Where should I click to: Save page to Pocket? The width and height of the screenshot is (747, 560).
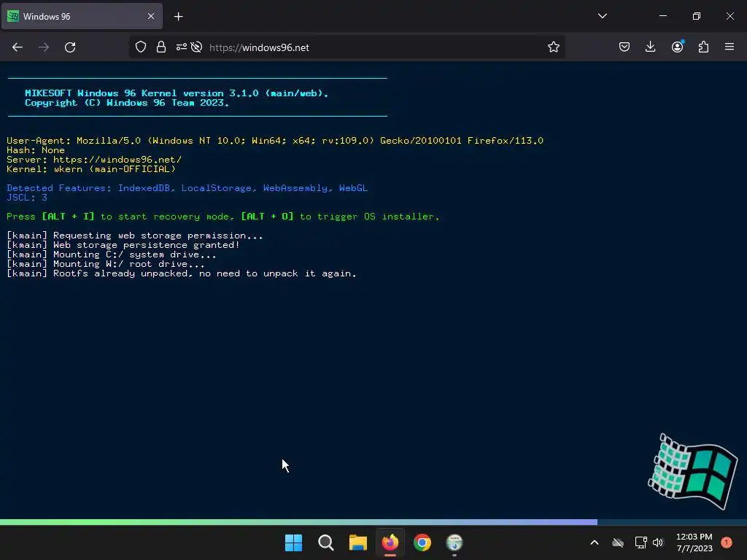point(624,47)
